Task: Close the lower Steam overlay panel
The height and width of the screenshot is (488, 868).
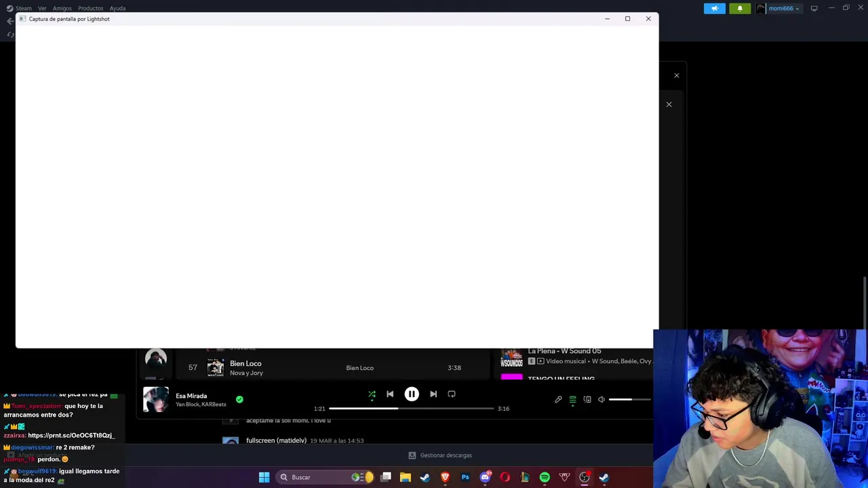Action: click(x=669, y=104)
